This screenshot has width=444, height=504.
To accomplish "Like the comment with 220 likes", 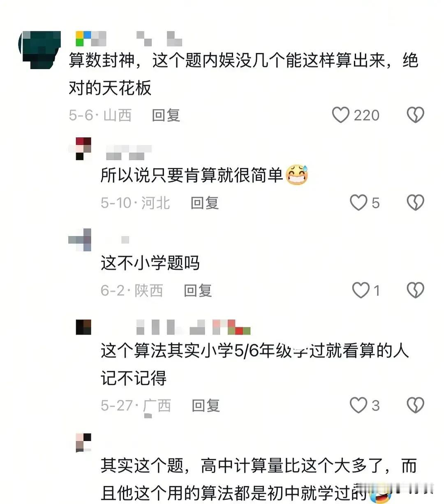I will (x=340, y=115).
